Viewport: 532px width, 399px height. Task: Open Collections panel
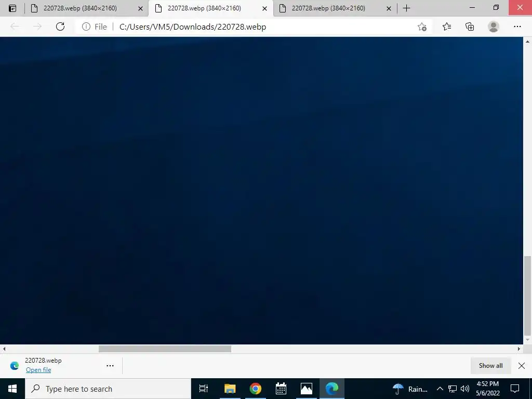(x=470, y=26)
